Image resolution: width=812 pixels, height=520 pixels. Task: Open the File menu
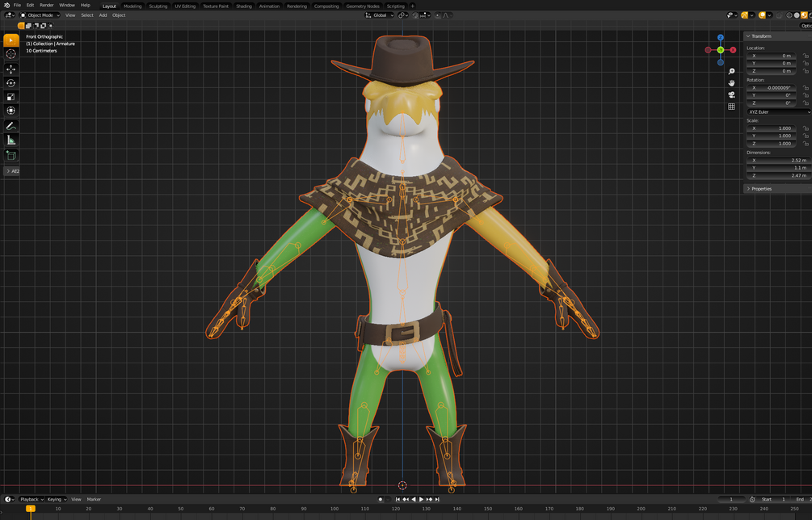click(x=17, y=5)
